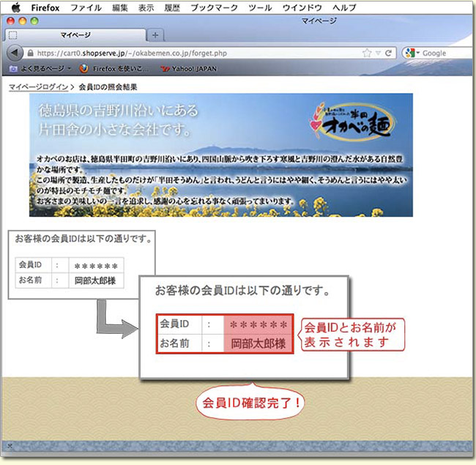Open the 履歴 menu

(173, 7)
